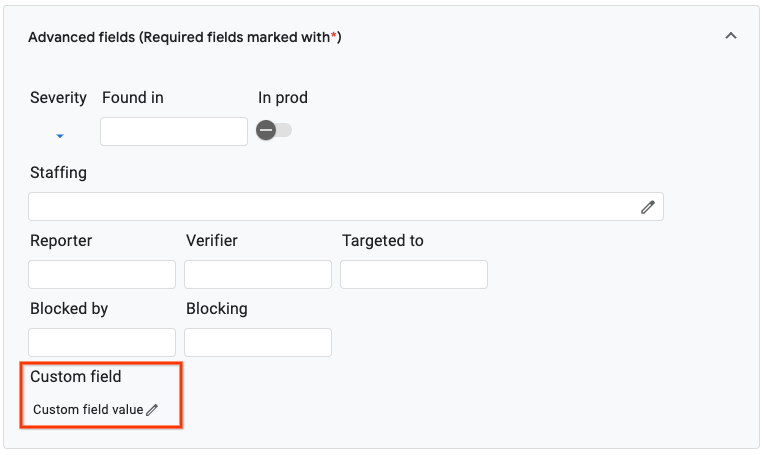Open the Severity dropdown arrow
Screen dimensions: 765x455
(x=60, y=135)
